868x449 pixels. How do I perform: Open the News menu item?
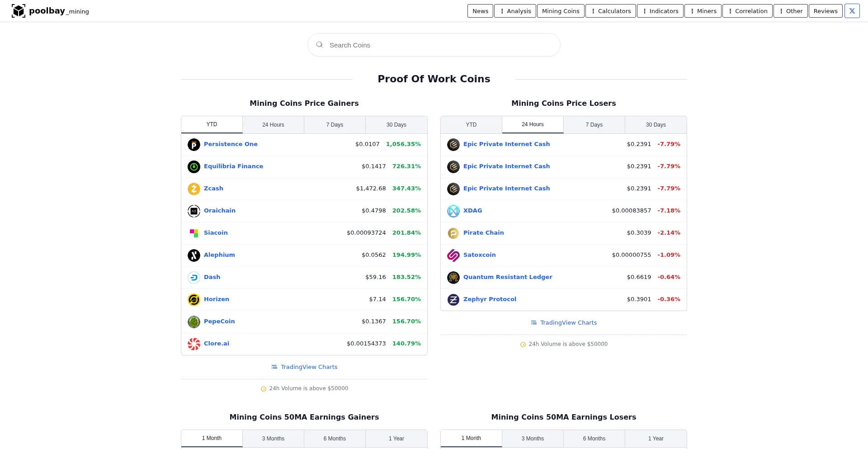point(480,11)
